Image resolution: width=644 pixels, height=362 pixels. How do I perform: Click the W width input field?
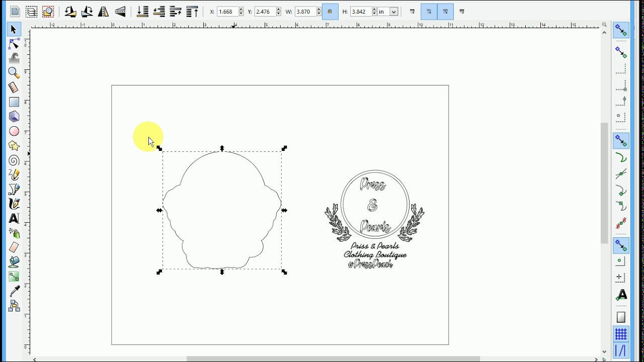click(305, 12)
